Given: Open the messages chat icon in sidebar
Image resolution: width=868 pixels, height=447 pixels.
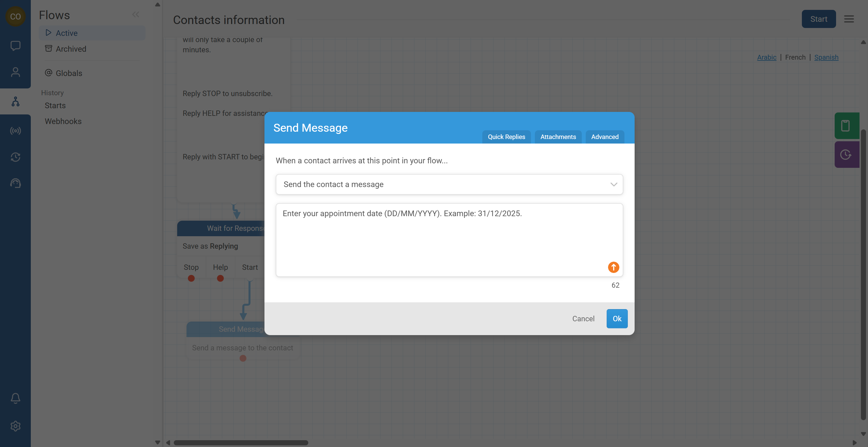Looking at the screenshot, I should click(15, 45).
